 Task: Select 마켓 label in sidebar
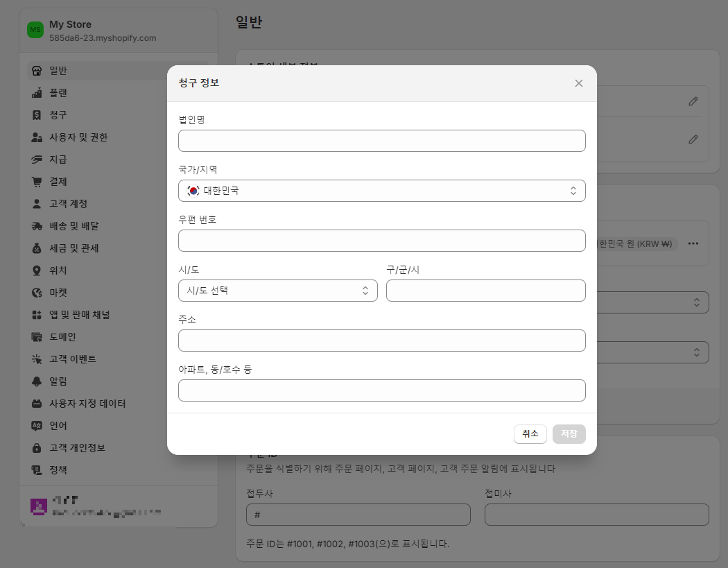pos(58,293)
